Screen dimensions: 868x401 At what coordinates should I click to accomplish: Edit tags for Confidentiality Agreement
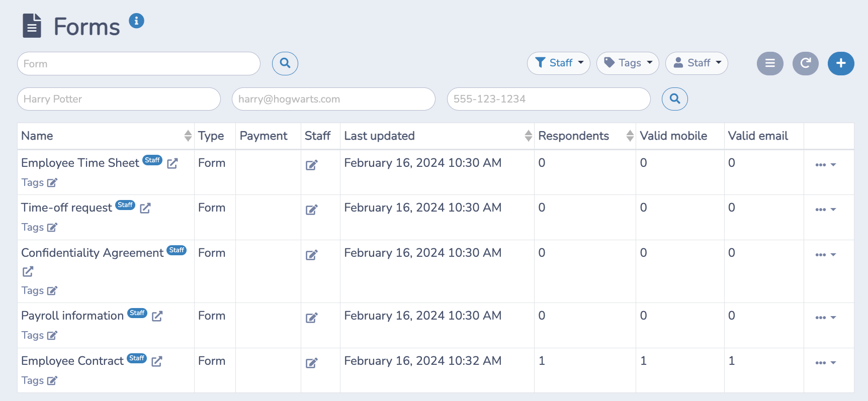(52, 290)
